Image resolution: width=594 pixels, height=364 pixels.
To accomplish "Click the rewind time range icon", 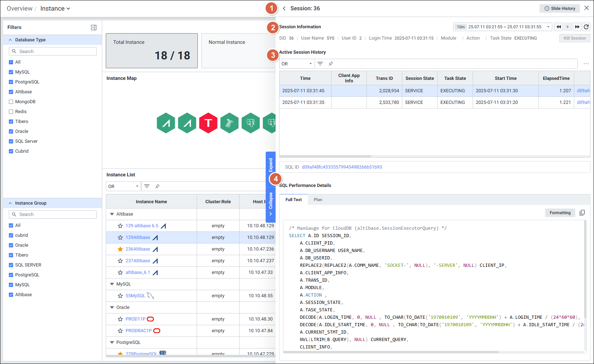I will tap(559, 27).
